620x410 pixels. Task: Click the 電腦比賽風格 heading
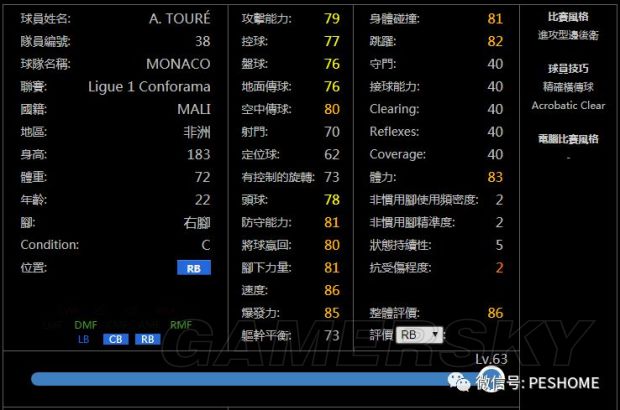568,139
